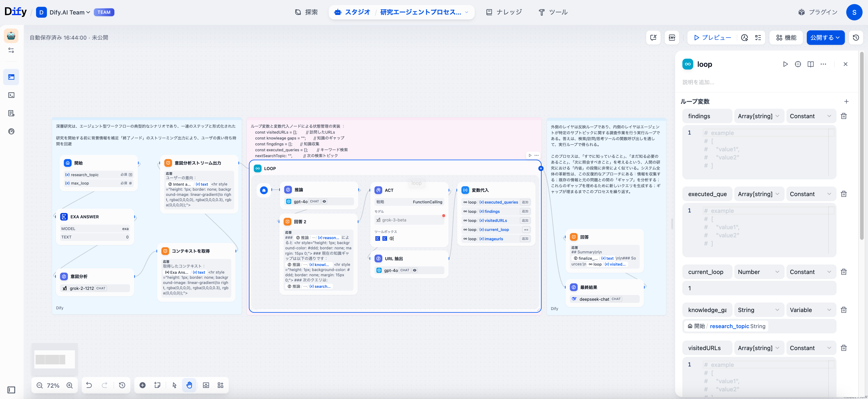Add a new loop variable
The height and width of the screenshot is (399, 868).
[846, 101]
